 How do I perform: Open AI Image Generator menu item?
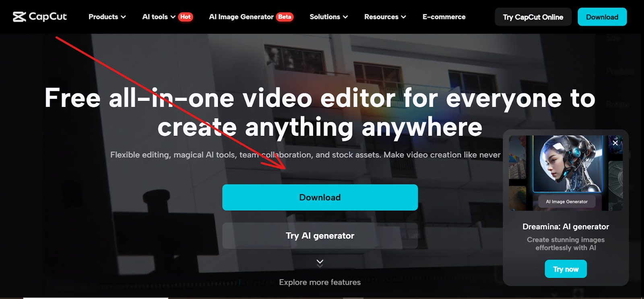click(241, 17)
